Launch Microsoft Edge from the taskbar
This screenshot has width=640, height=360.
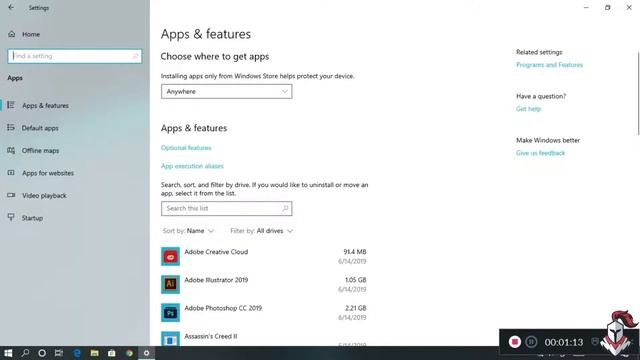(x=77, y=353)
